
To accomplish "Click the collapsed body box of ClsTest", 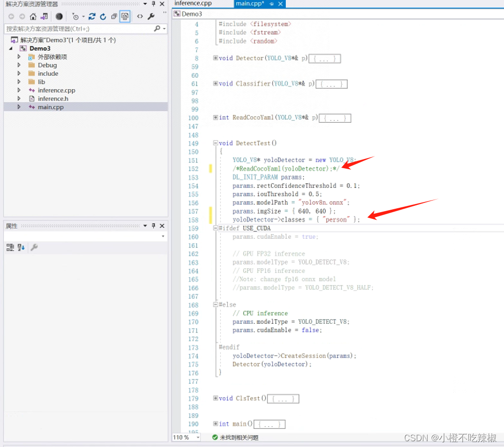I will (283, 399).
